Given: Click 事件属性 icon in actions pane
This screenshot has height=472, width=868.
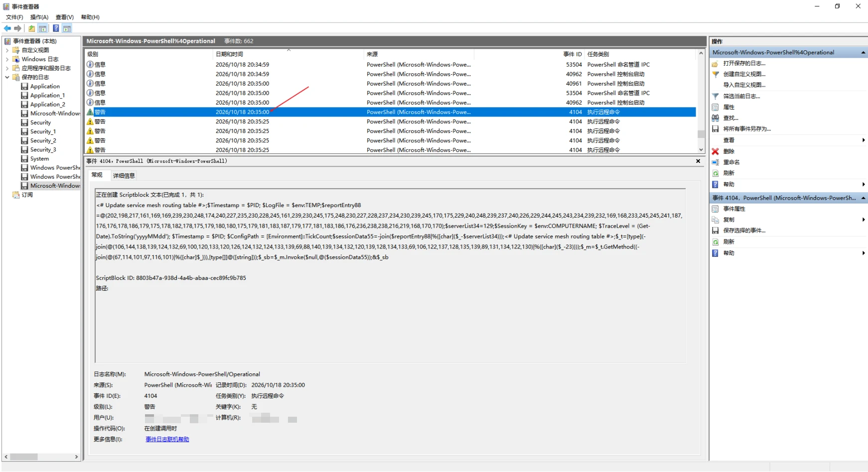Looking at the screenshot, I should (715, 209).
